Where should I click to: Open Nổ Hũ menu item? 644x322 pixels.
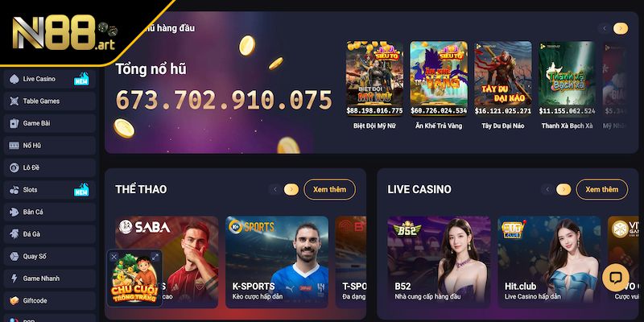[50, 146]
